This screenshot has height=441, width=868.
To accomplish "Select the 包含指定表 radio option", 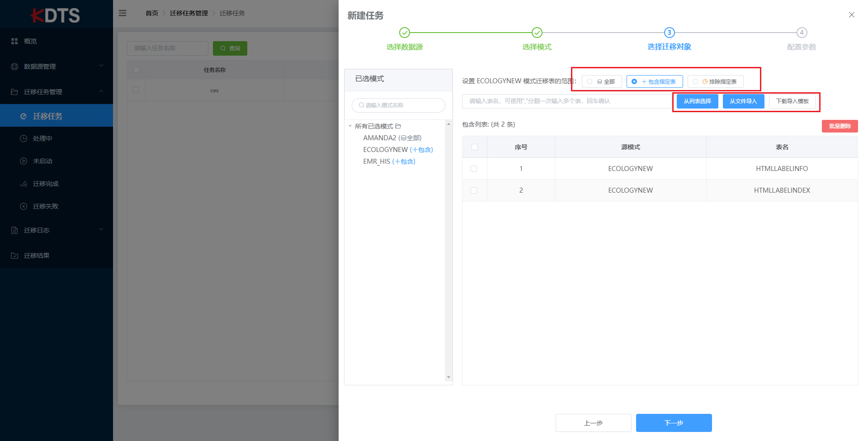I will tap(655, 81).
